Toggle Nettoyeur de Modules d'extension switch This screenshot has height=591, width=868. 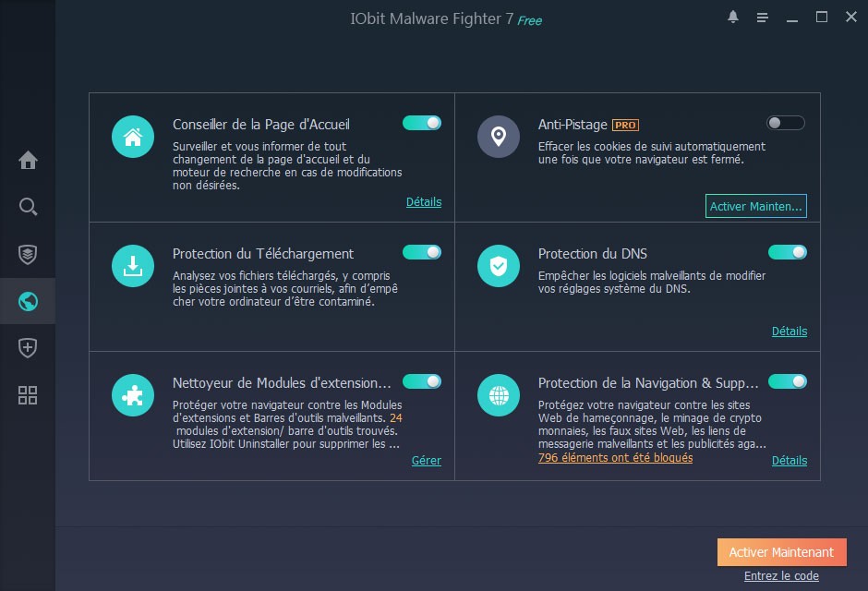pos(422,381)
